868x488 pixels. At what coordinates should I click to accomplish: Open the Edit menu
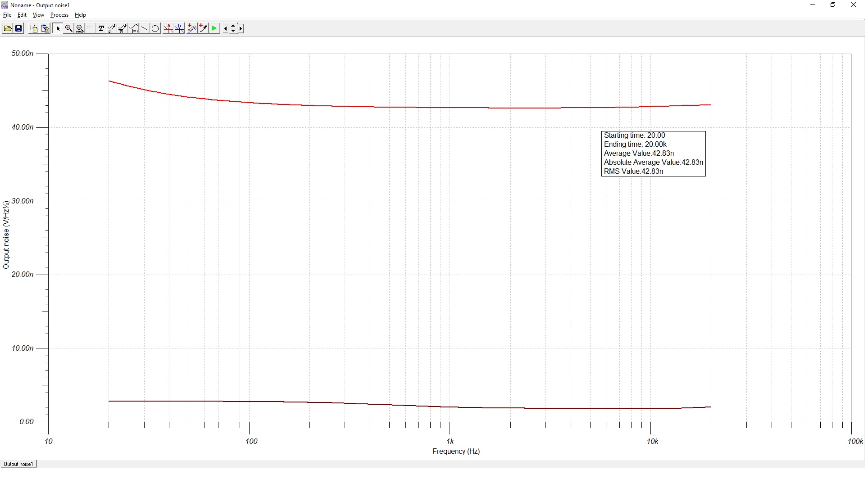22,15
